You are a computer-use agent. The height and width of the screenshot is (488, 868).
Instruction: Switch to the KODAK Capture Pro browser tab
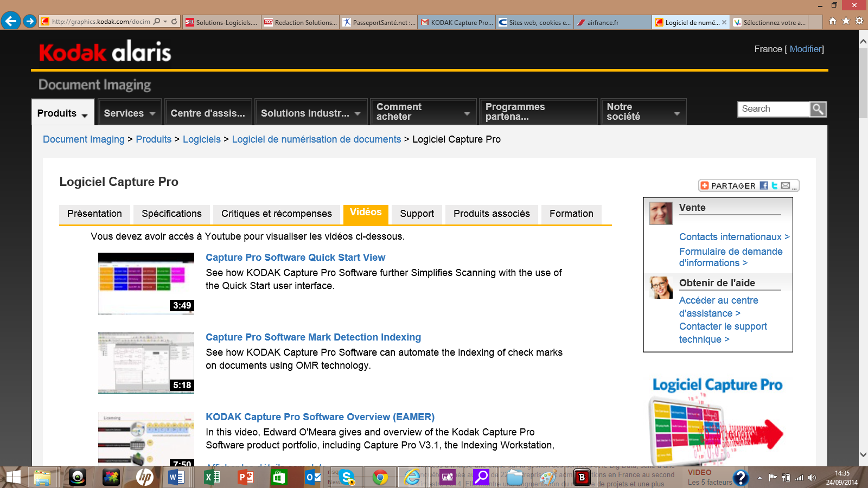(457, 22)
